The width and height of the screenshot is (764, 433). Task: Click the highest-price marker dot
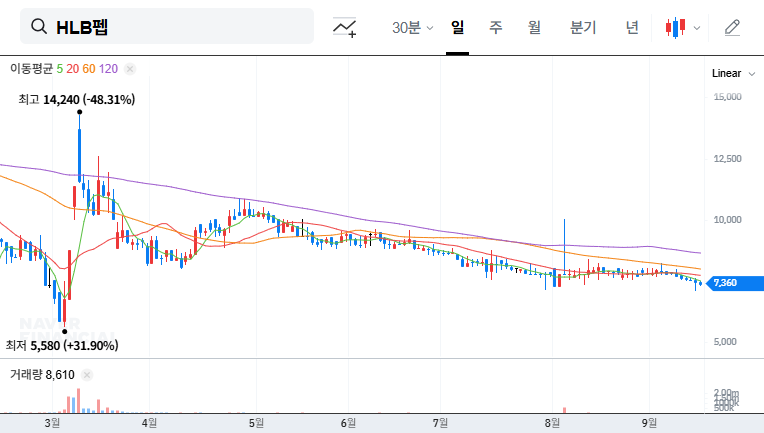79,112
